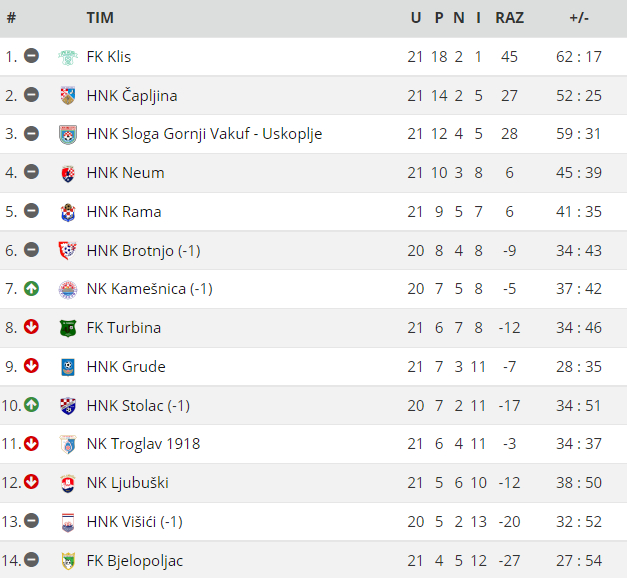Viewport: 627px width, 578px height.
Task: Open the HNK Rama team link
Action: click(x=124, y=212)
